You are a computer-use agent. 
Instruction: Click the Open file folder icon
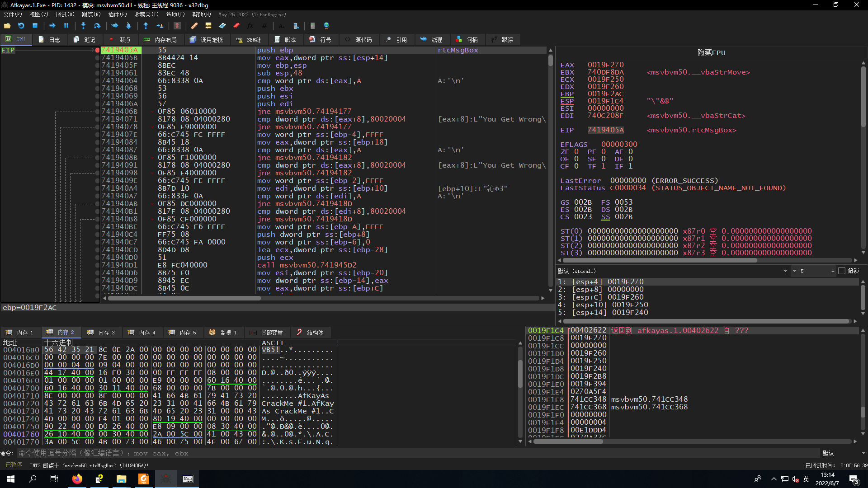tap(7, 26)
